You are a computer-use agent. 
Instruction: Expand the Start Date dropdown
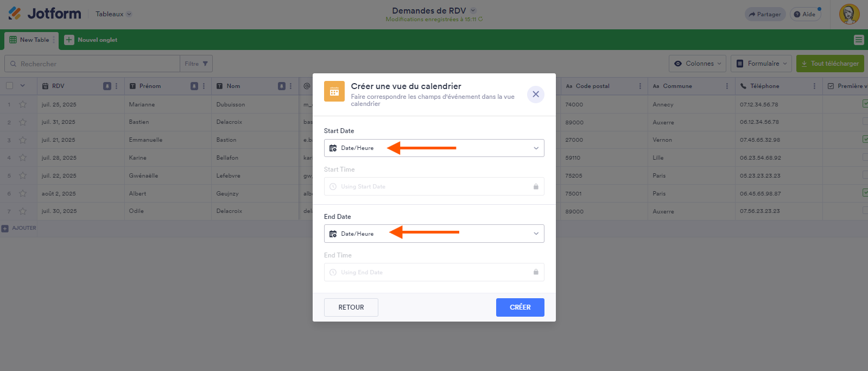coord(434,148)
